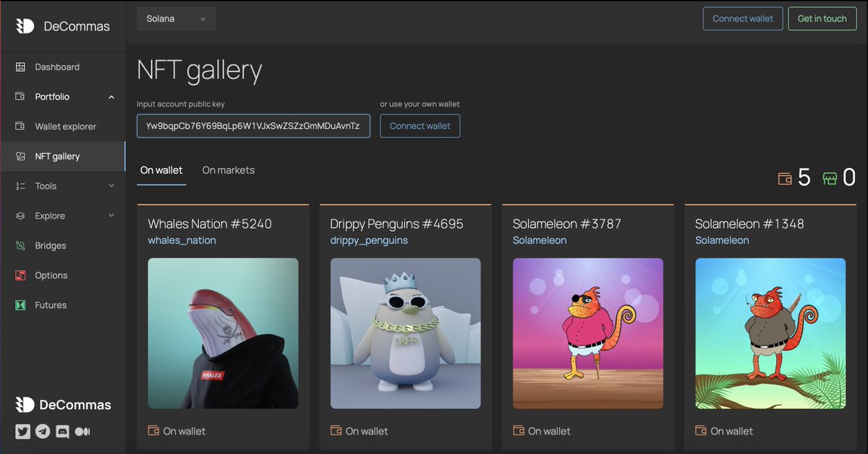Click Connect wallet in the top bar
Viewport: 868px width, 454px height.
coord(743,19)
